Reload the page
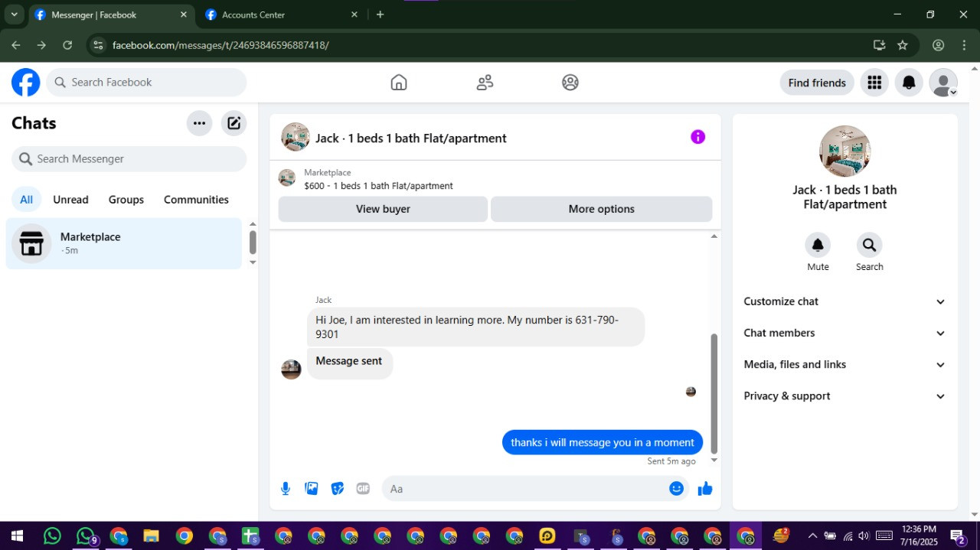The image size is (980, 550). coord(67,45)
